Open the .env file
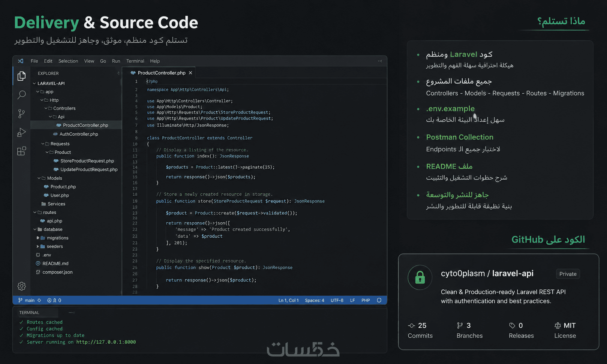 (x=46, y=255)
